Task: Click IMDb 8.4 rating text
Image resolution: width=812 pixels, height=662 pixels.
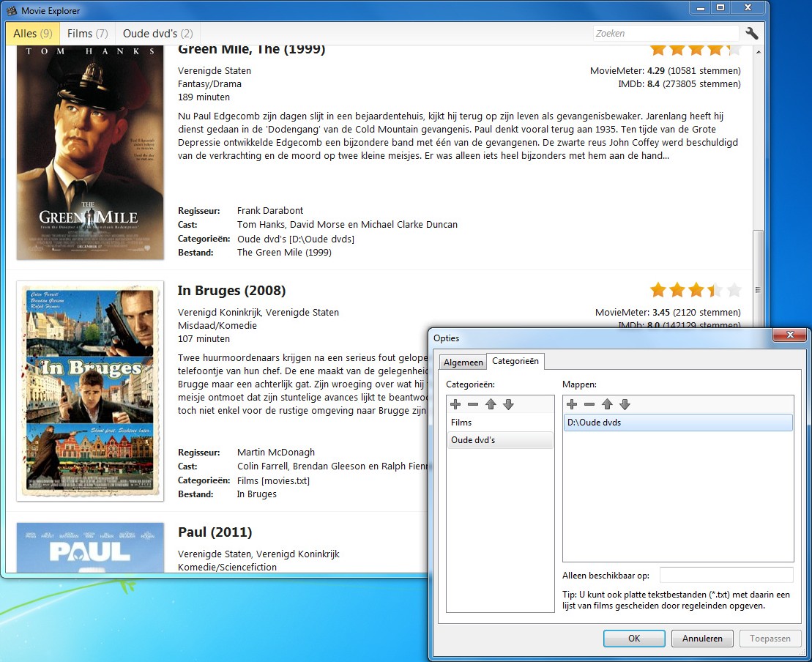Action: (x=679, y=84)
